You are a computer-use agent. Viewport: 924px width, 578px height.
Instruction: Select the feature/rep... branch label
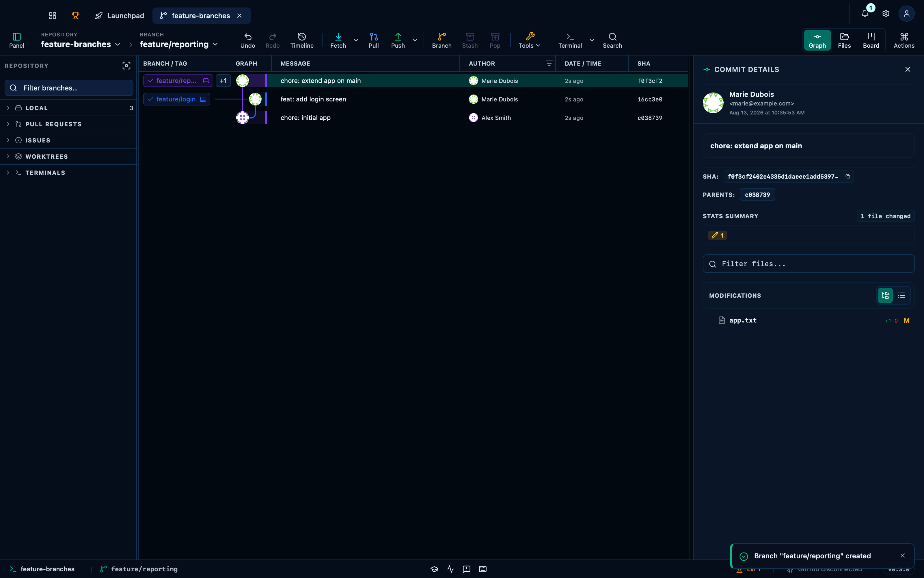(178, 81)
